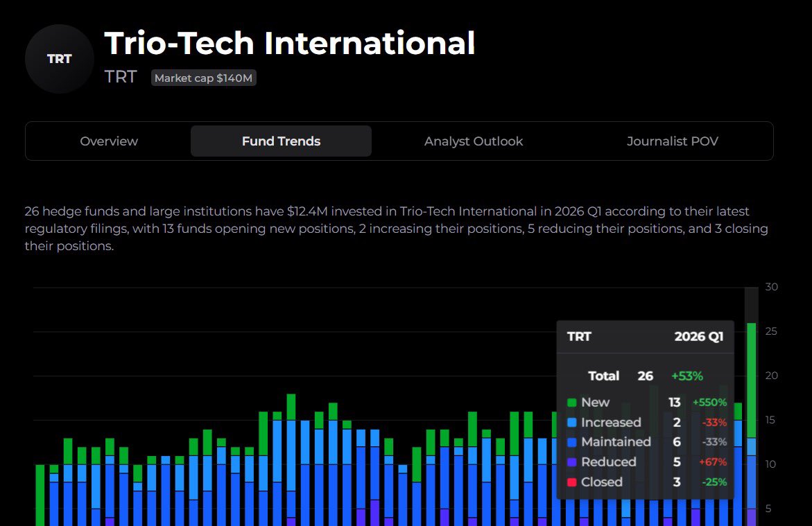The height and width of the screenshot is (526, 812).
Task: Open the Overview tab
Action: point(109,141)
